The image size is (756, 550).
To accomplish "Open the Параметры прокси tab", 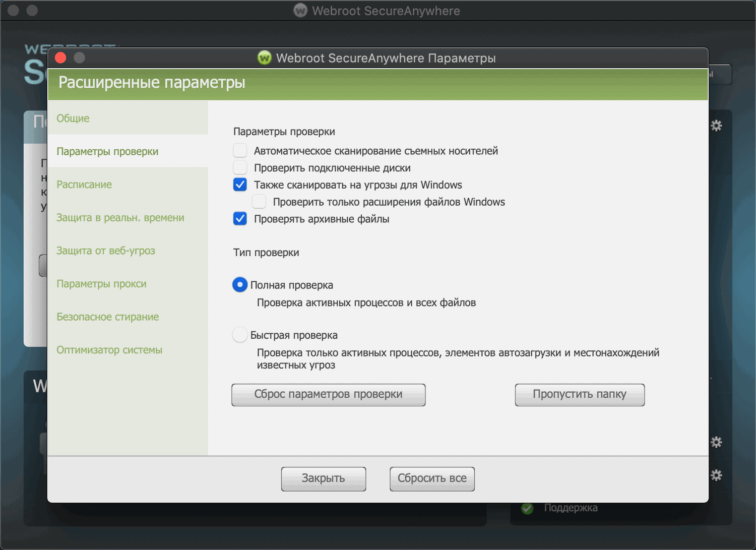I will click(128, 284).
